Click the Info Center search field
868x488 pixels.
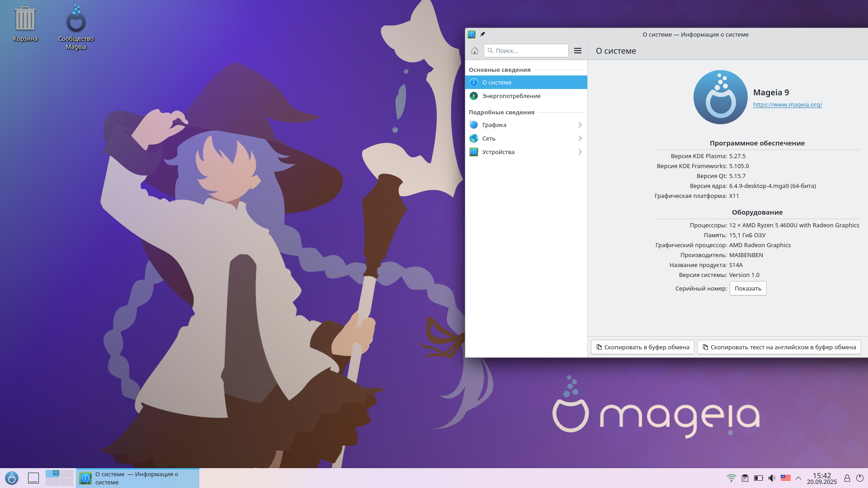point(529,51)
